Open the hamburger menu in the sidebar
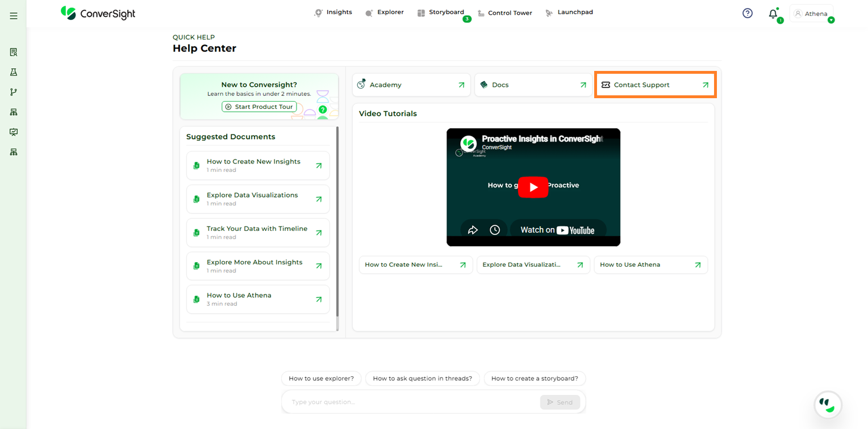The width and height of the screenshot is (868, 429). pos(14,16)
